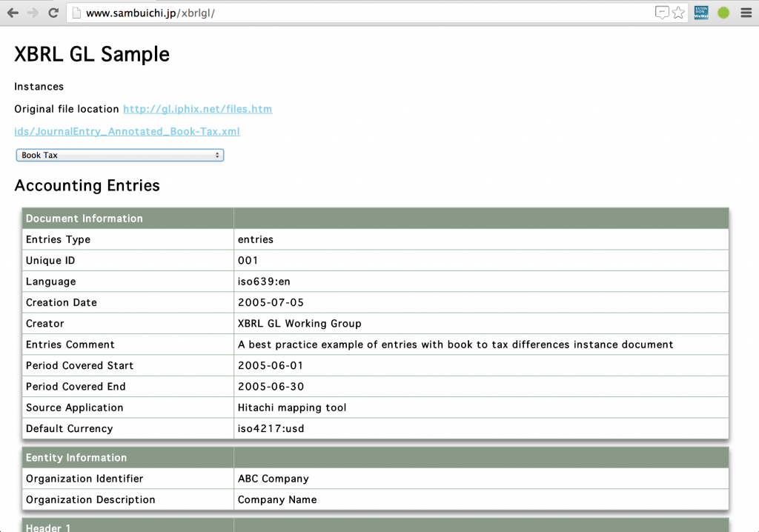Click the ABC Company cell
The image size is (759, 532).
274,479
